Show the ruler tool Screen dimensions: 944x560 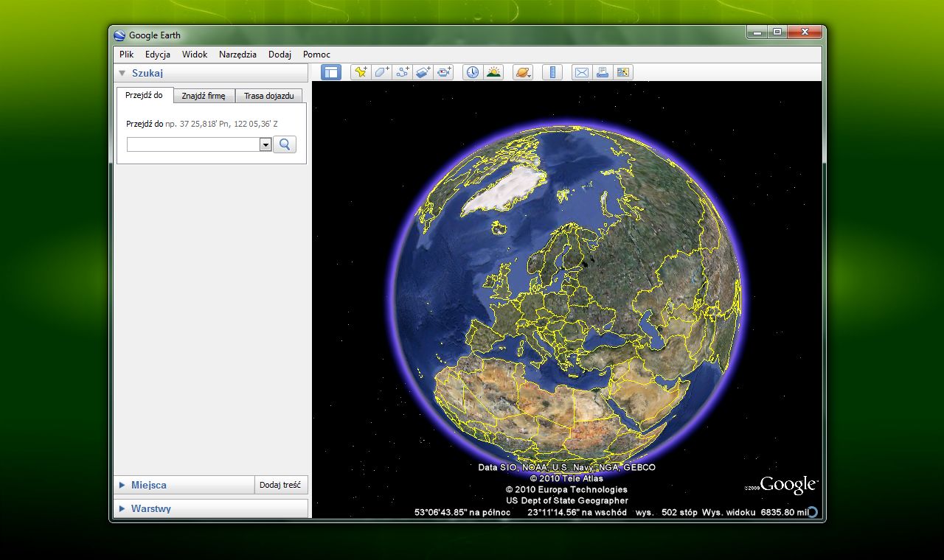[552, 72]
